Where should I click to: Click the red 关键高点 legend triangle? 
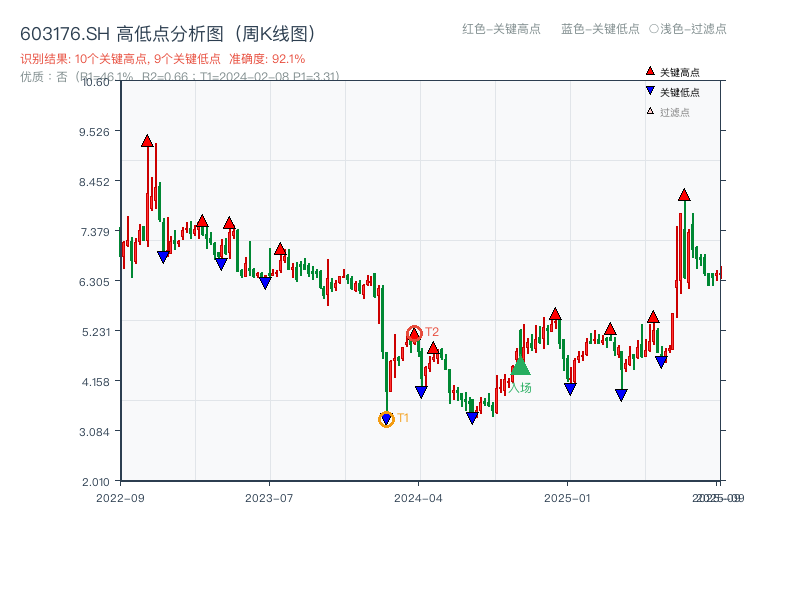650,71
